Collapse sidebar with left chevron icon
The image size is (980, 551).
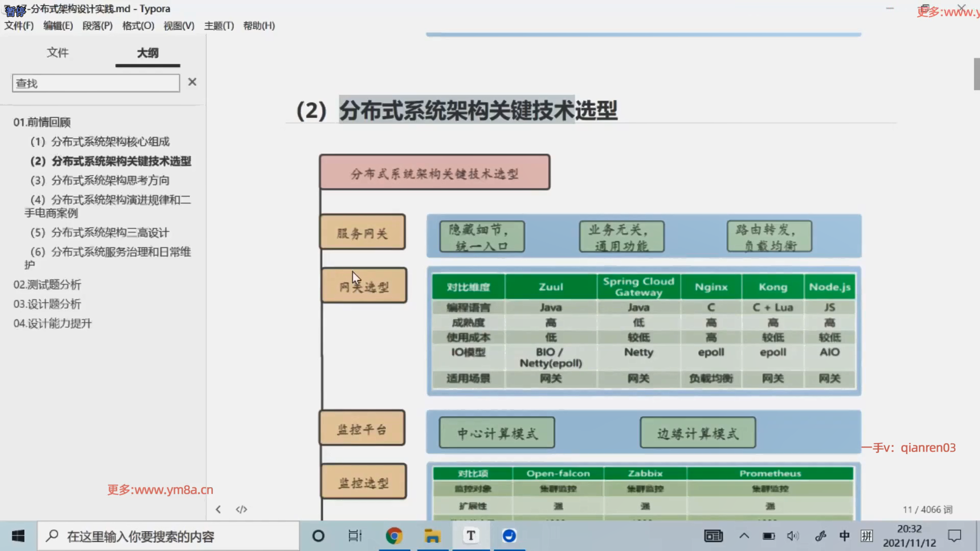tap(218, 509)
